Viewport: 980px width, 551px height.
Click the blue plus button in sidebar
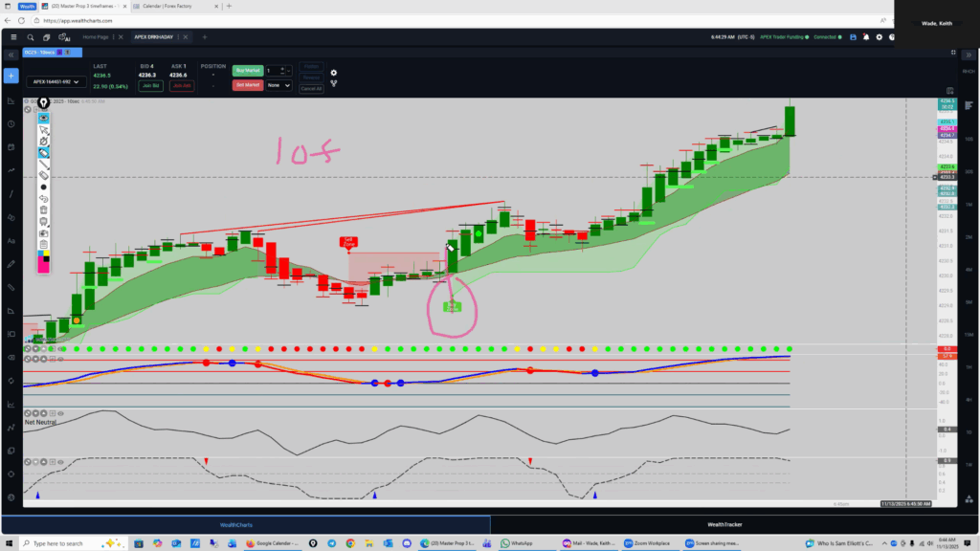11,75
